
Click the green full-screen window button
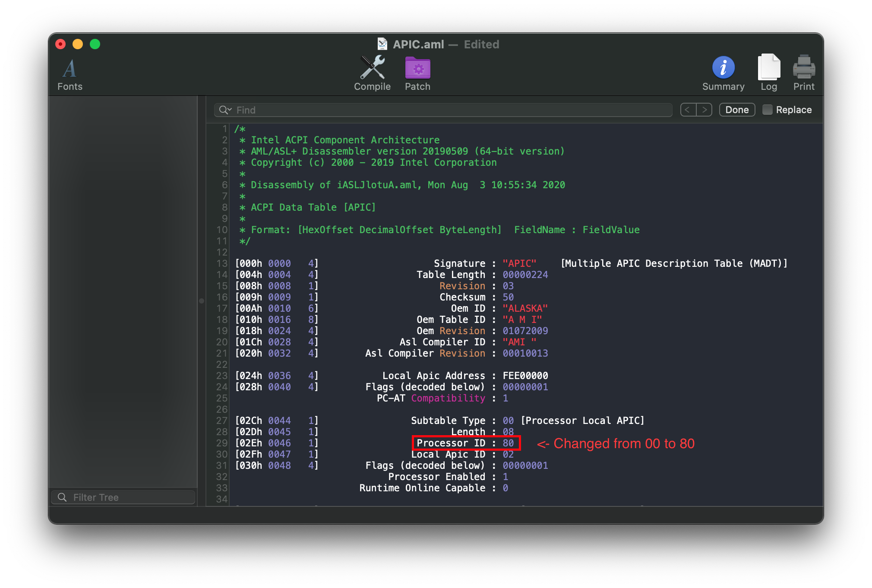click(95, 44)
